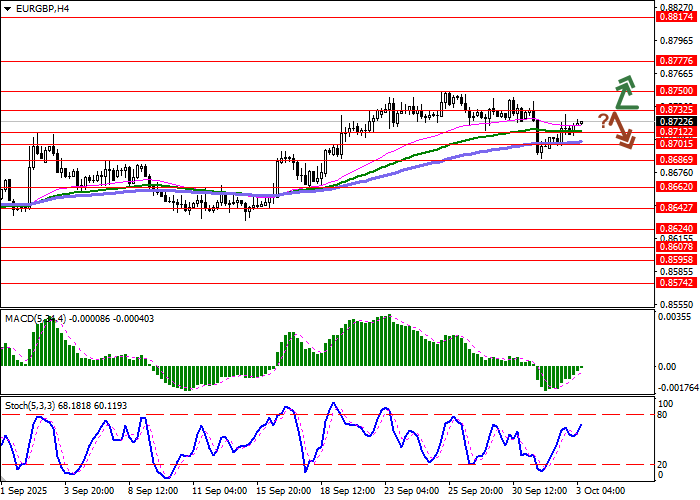The height and width of the screenshot is (500, 700).
Task: Click the triangle icon beside EURGBP title
Action: (x=7, y=8)
